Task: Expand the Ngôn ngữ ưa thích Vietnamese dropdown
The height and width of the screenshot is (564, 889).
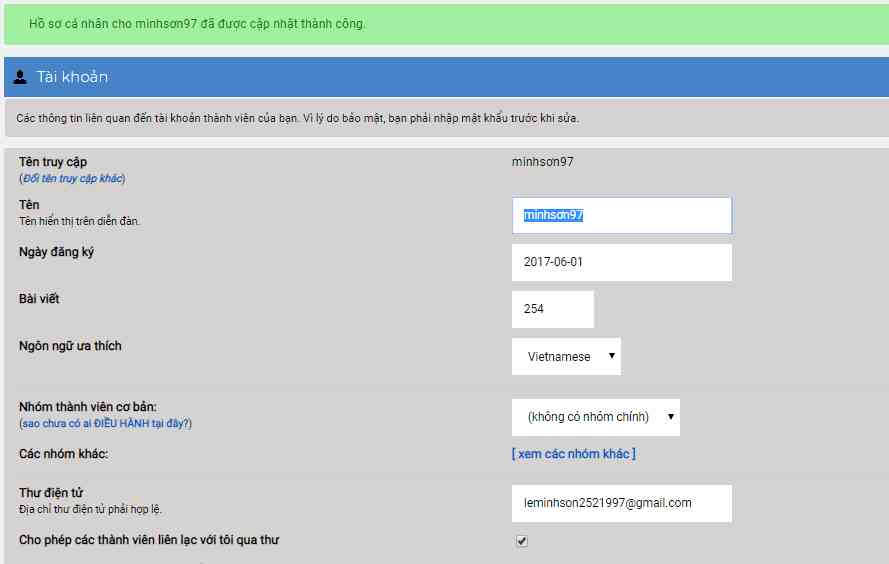Action: pyautogui.click(x=566, y=357)
